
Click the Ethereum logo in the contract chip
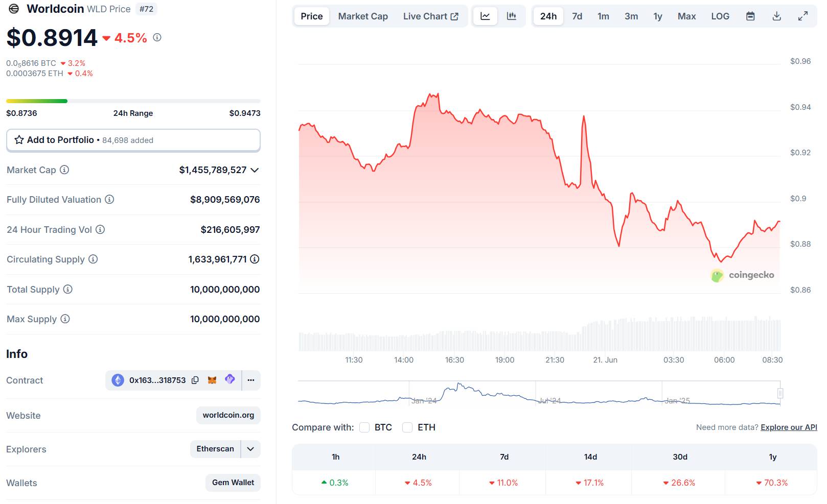118,380
